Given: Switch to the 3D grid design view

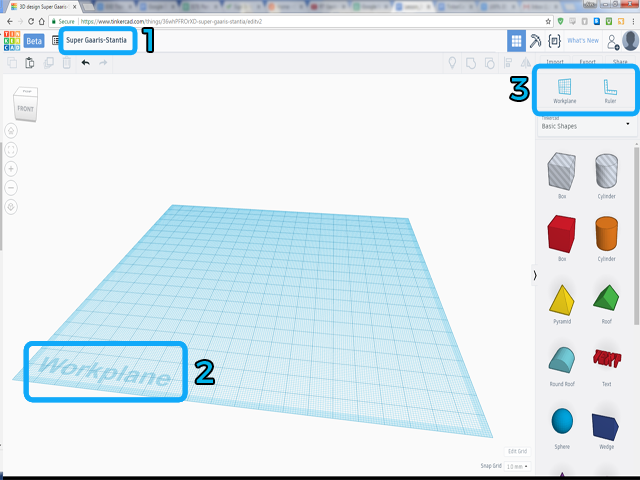Looking at the screenshot, I should click(516, 41).
